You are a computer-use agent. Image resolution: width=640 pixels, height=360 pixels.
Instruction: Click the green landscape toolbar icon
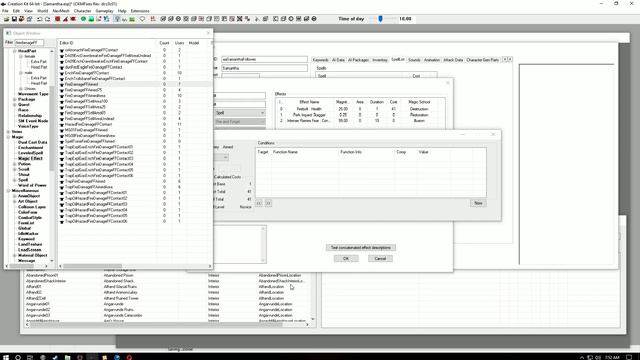pyautogui.click(x=91, y=19)
